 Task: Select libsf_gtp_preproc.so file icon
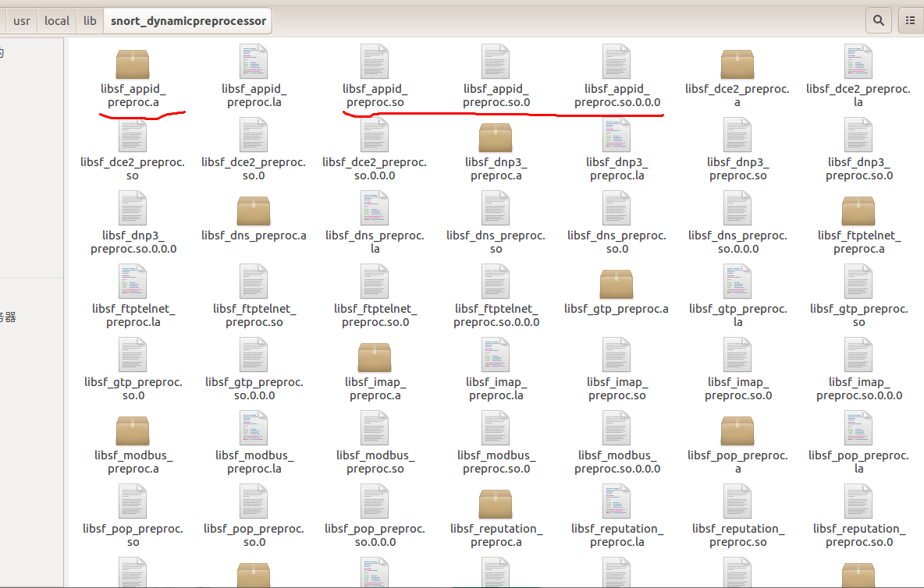tap(858, 282)
